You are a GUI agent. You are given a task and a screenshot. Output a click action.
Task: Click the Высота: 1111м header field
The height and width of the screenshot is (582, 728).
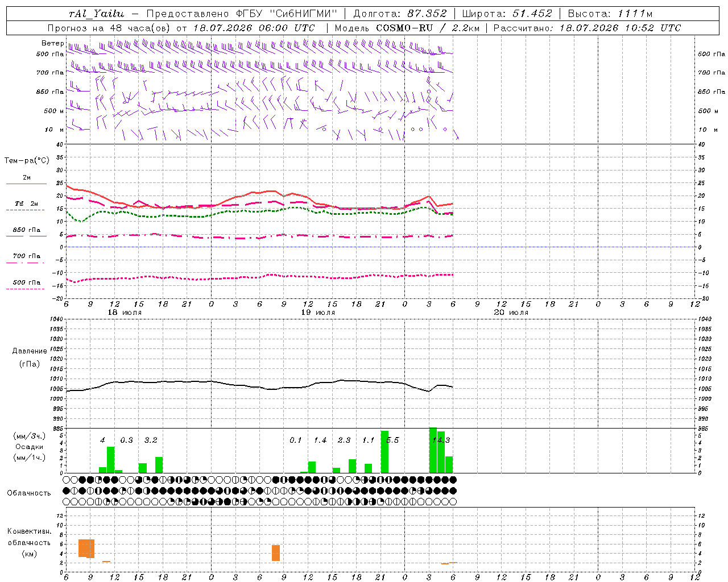pos(610,14)
